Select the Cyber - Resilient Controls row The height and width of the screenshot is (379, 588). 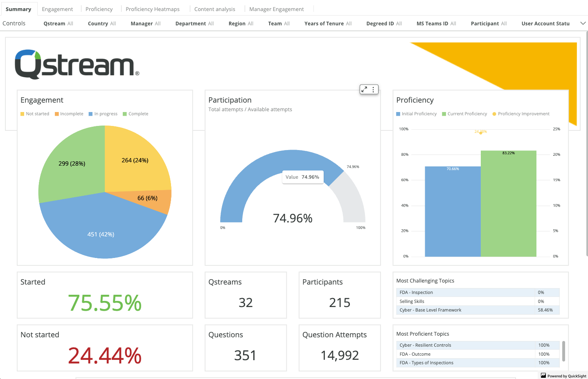(478, 345)
